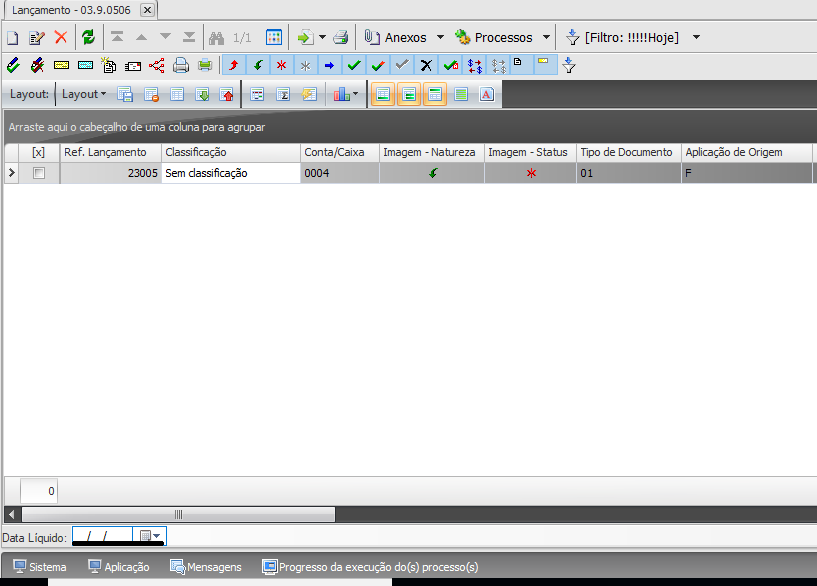Click the import layout red arrow icon
817x586 pixels.
(x=227, y=94)
